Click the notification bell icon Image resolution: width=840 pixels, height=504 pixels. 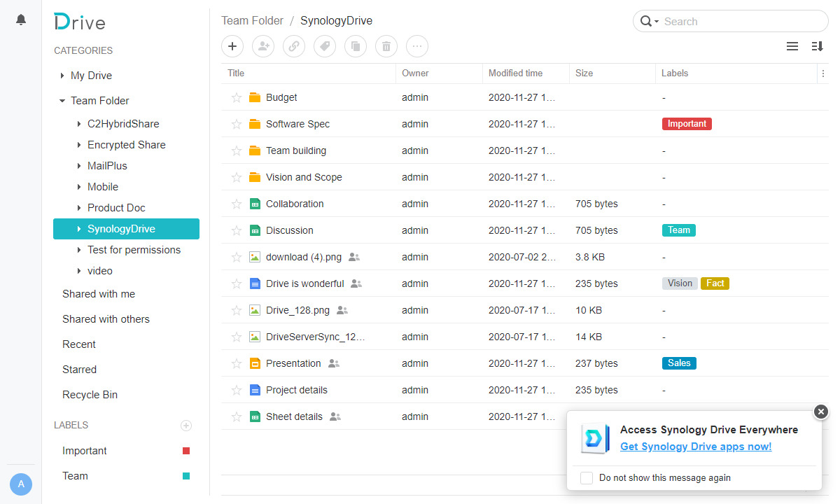[x=21, y=20]
